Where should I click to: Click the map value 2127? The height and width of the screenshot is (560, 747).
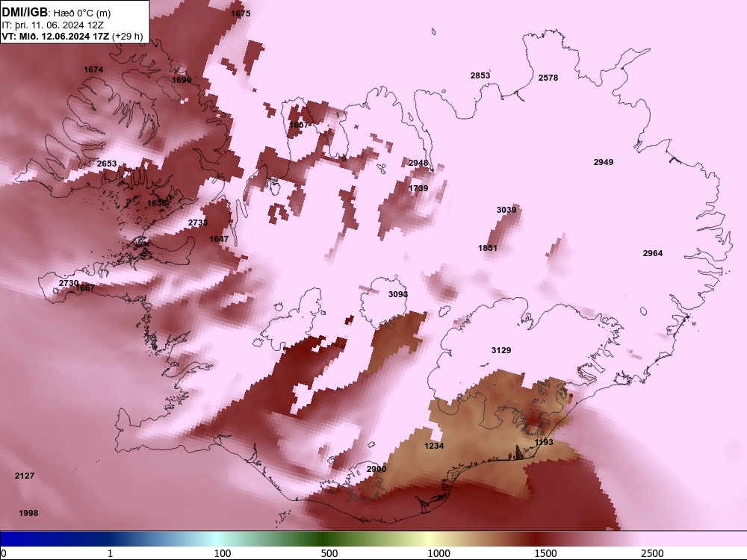[25, 476]
